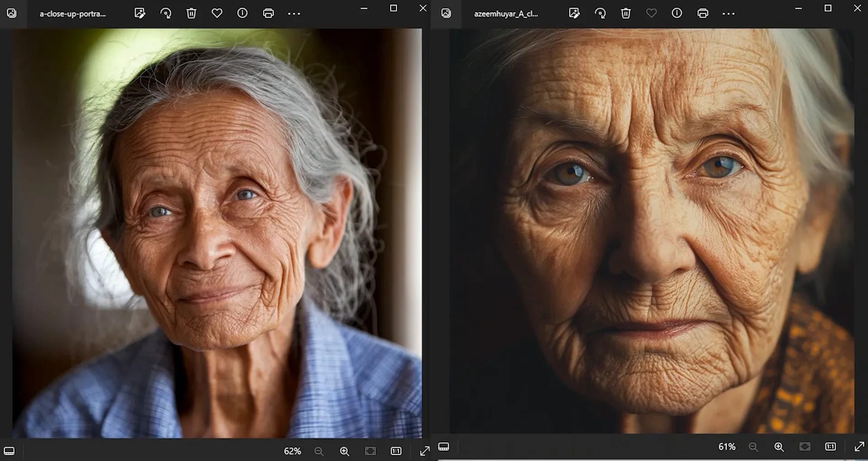This screenshot has height=461, width=868.
Task: Delete the azeemhuyar_A_cl image
Action: 626,13
